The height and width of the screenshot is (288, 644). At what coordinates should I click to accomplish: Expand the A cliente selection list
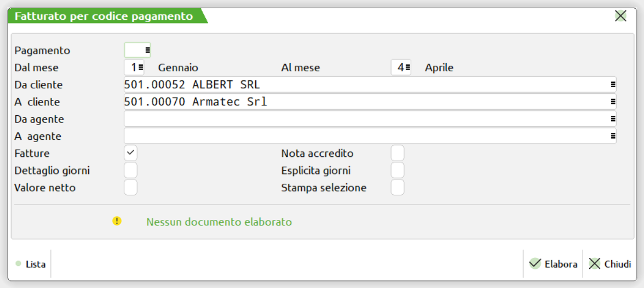click(613, 102)
